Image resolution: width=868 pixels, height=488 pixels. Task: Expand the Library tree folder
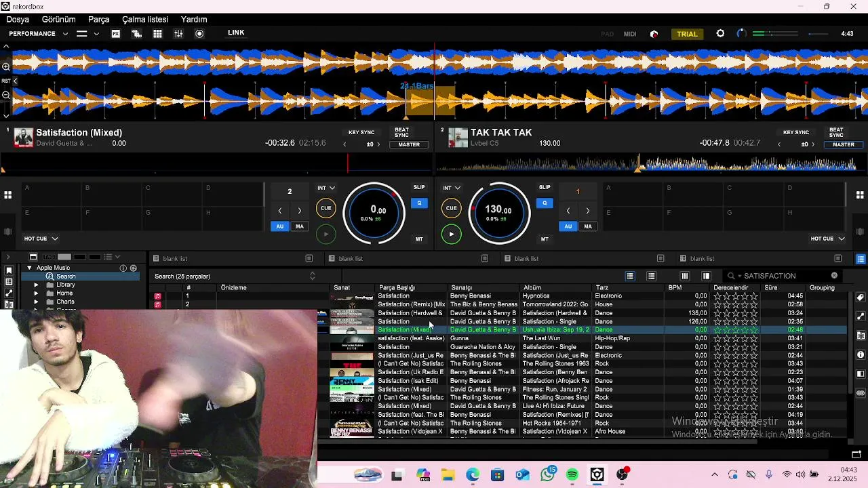tap(36, 285)
